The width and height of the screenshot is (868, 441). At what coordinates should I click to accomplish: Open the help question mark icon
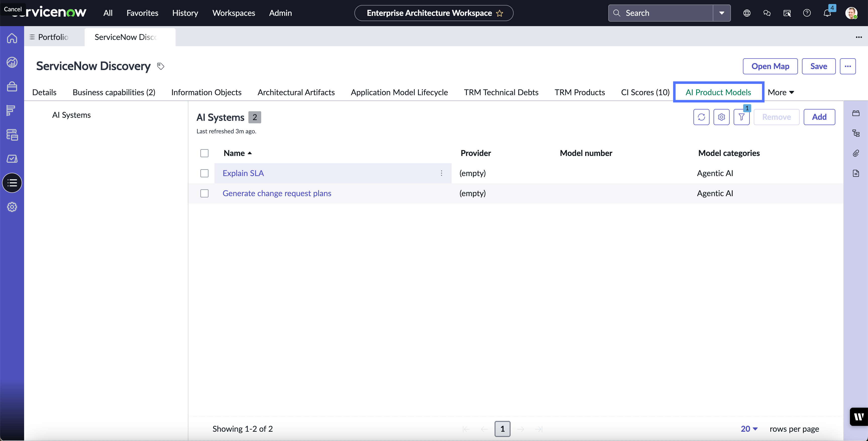pyautogui.click(x=807, y=13)
